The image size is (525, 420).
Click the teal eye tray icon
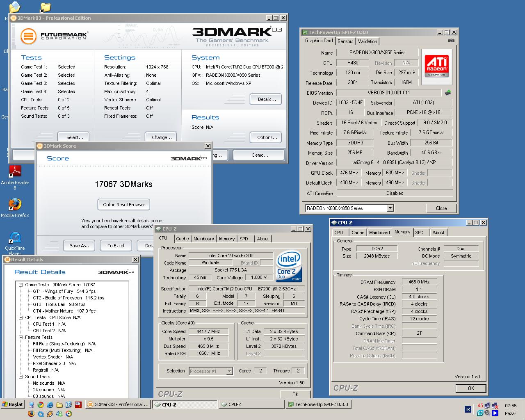tap(480, 413)
